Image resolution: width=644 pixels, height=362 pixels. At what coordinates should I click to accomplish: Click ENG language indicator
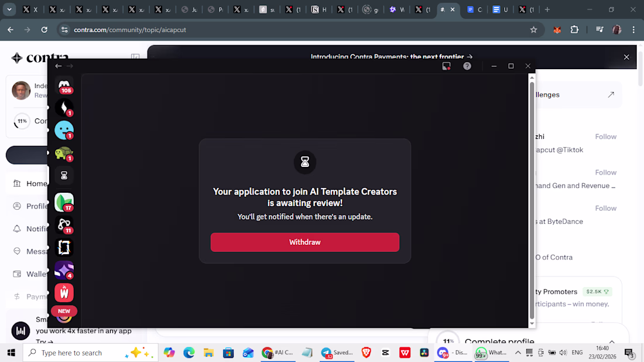[577, 353]
